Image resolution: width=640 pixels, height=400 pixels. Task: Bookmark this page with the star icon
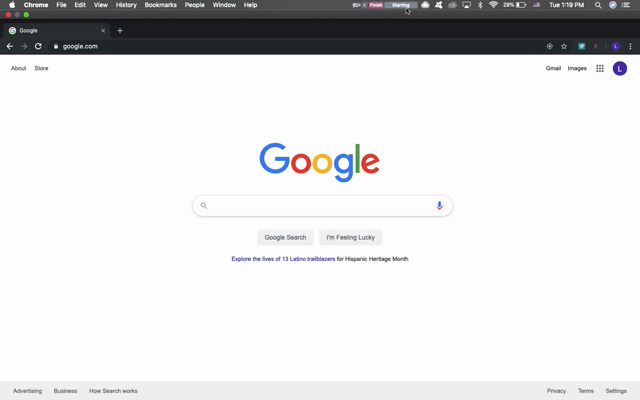[x=564, y=46]
